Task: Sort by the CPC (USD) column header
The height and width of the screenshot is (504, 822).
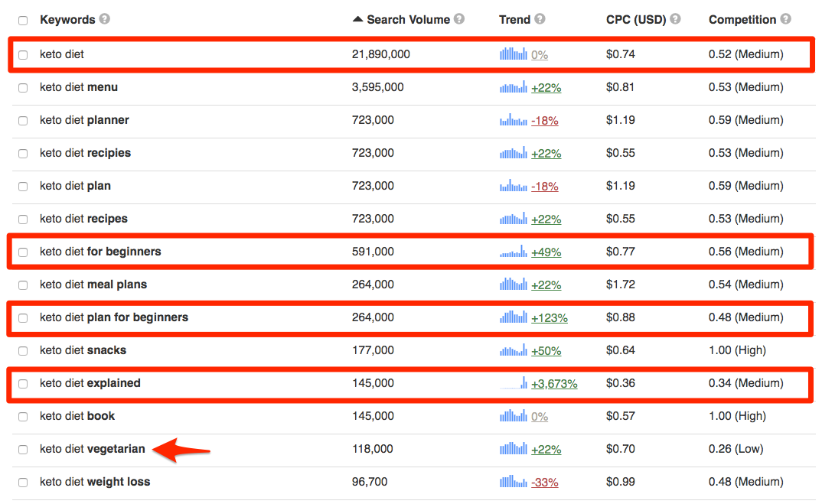Action: pyautogui.click(x=636, y=19)
